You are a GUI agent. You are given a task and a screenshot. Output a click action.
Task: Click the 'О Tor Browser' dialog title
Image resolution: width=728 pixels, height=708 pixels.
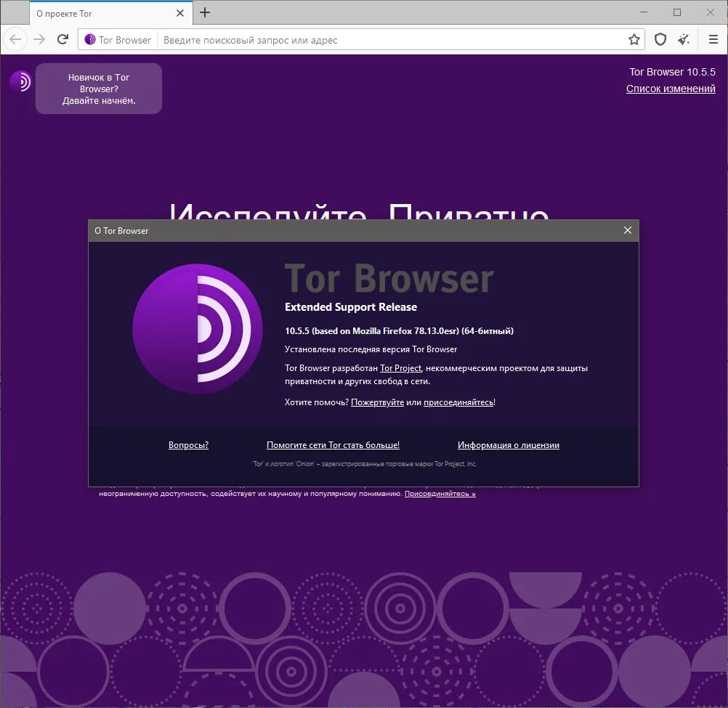tap(121, 231)
